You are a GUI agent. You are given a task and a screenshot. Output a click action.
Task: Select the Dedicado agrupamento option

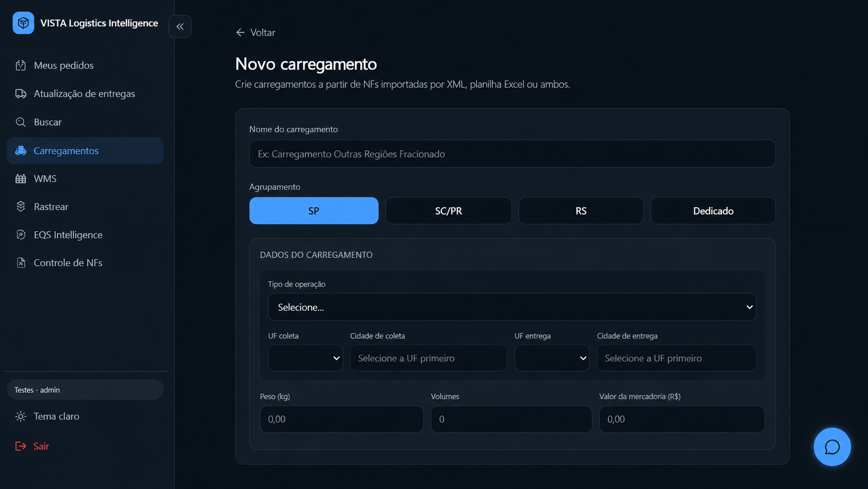click(713, 210)
